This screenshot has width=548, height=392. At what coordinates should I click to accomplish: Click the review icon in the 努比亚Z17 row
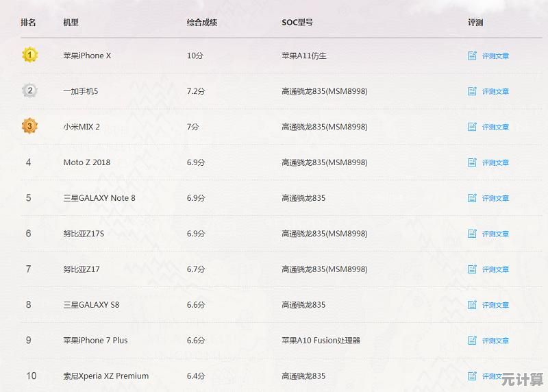(x=472, y=269)
